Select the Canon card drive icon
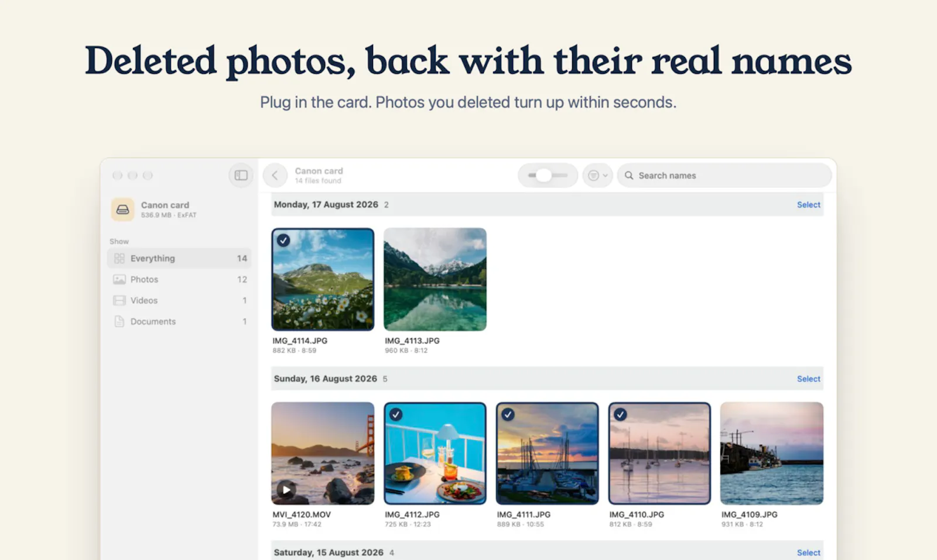Viewport: 937px width, 560px height. coord(122,209)
